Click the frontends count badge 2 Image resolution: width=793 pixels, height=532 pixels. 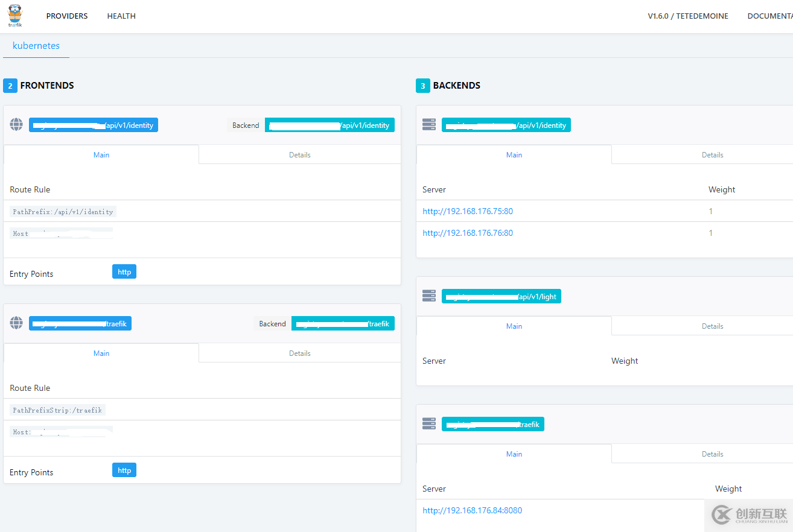tap(10, 86)
